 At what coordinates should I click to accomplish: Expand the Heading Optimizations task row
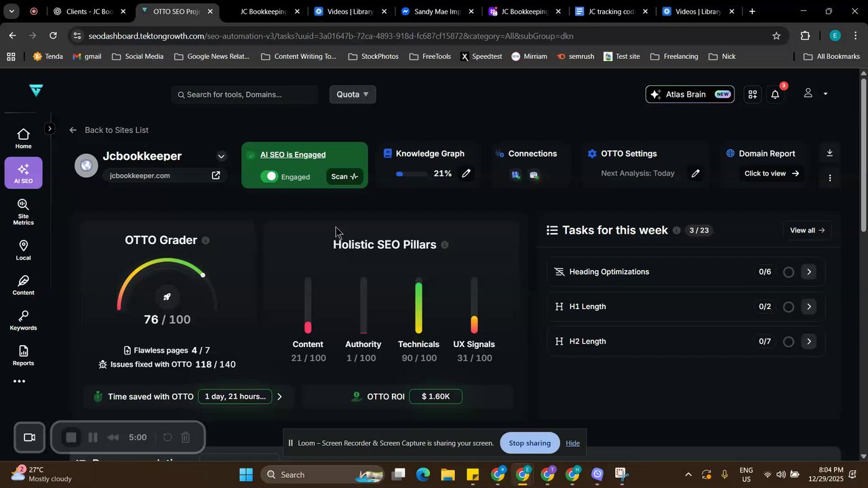pos(808,272)
